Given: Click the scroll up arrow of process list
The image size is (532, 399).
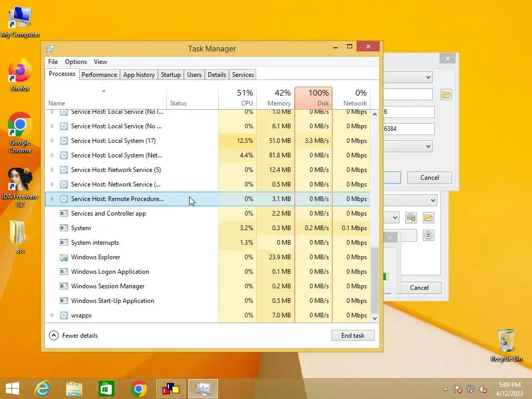Looking at the screenshot, I should [x=375, y=114].
